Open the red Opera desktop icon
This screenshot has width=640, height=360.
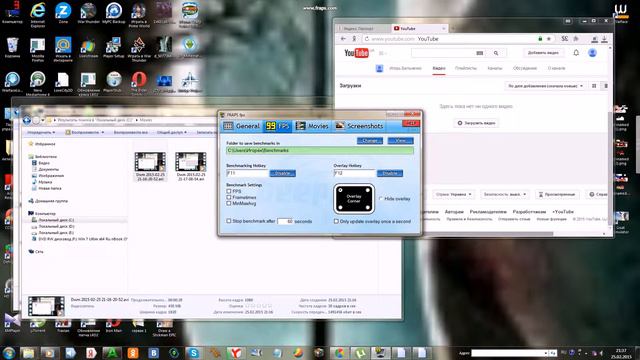coord(139,82)
